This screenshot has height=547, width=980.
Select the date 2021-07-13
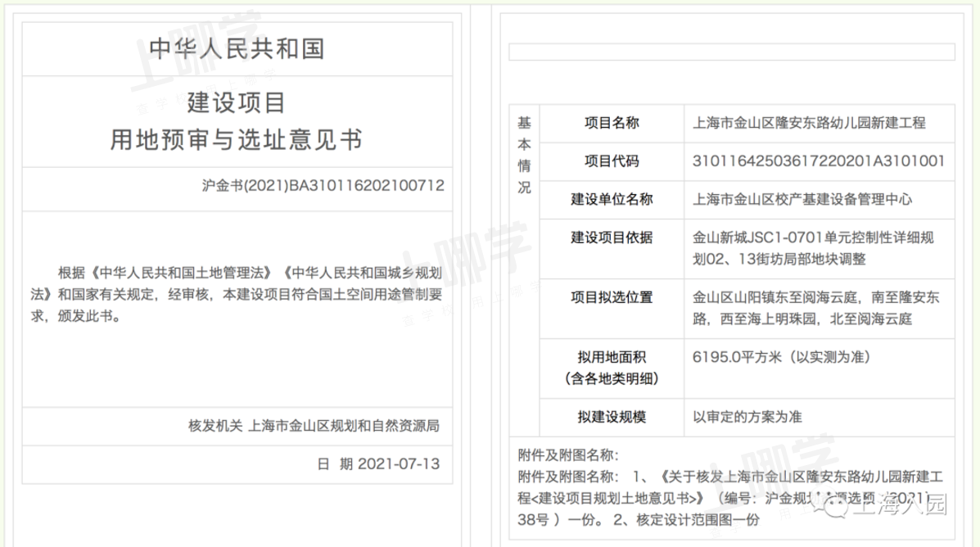399,463
